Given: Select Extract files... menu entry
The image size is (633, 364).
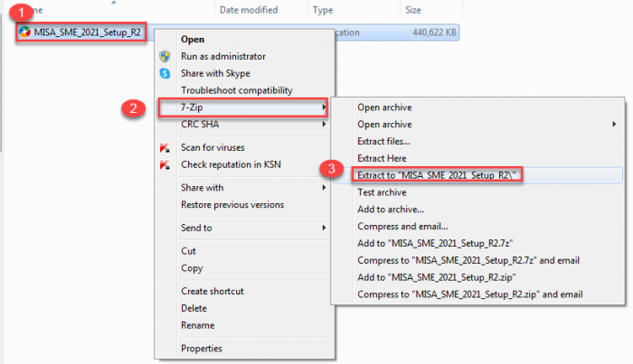Looking at the screenshot, I should tap(383, 141).
